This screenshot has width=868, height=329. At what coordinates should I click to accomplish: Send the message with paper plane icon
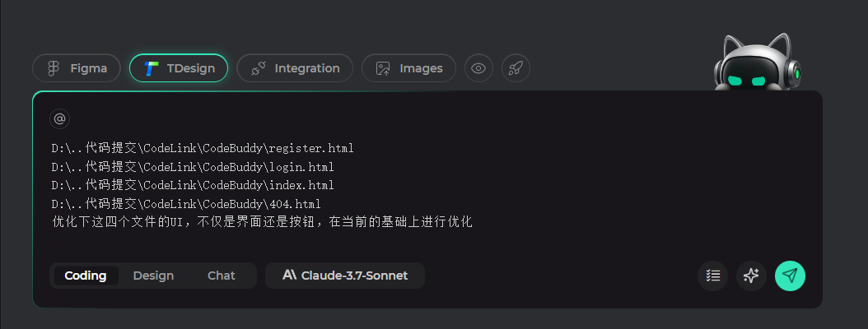coord(790,276)
